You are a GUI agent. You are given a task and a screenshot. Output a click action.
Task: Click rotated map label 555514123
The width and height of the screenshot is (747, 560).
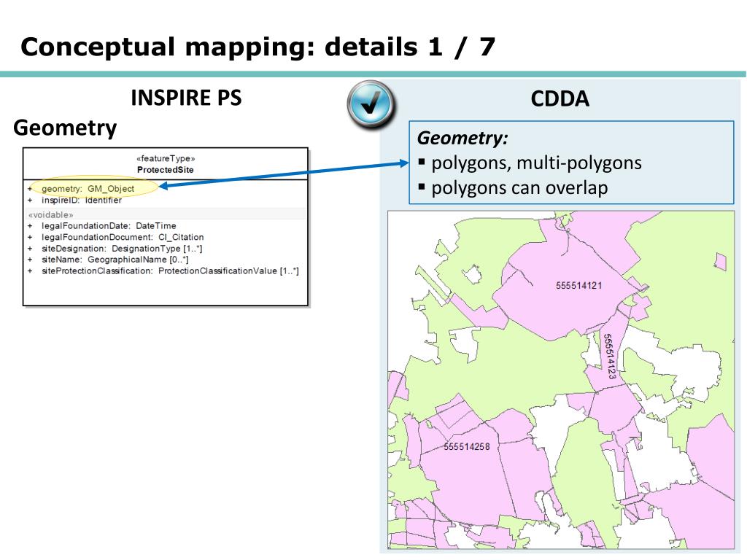[609, 356]
